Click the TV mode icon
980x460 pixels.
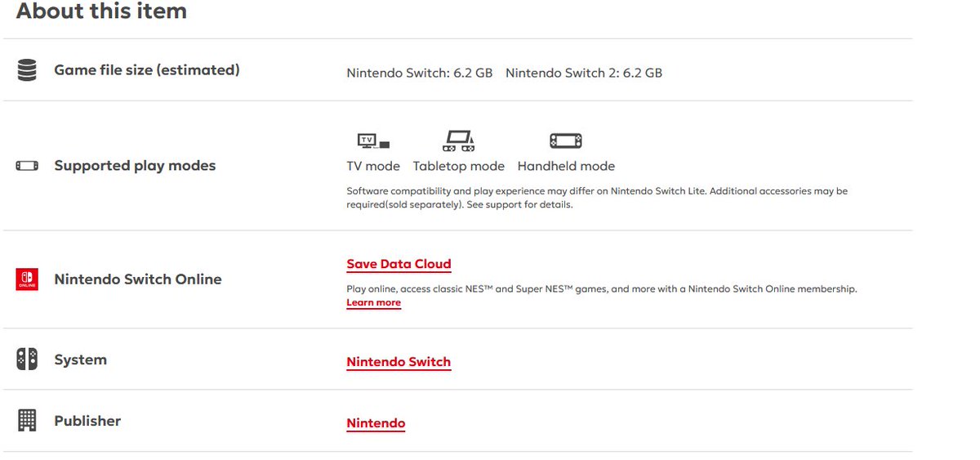[x=373, y=142]
